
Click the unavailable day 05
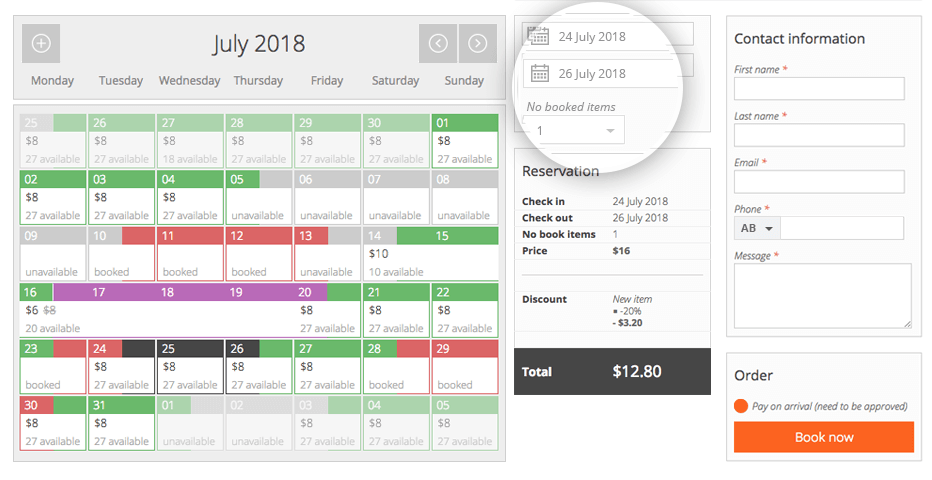click(x=259, y=197)
